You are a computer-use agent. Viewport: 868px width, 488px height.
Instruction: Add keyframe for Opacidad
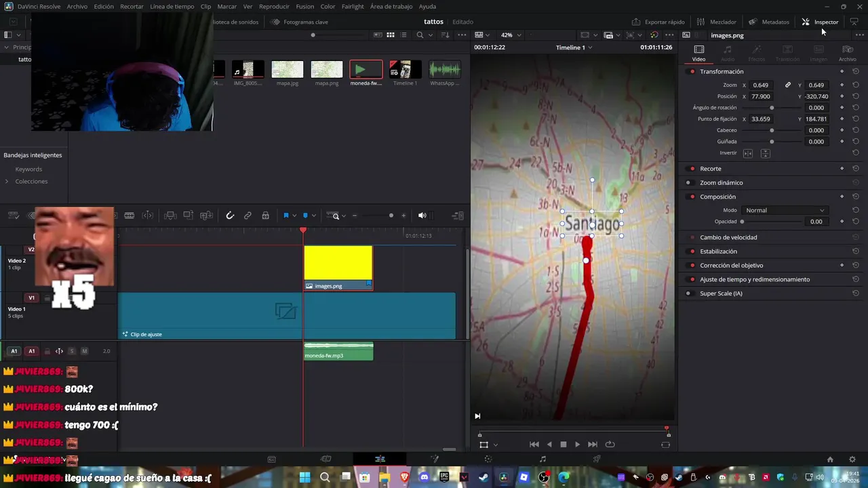[842, 222]
